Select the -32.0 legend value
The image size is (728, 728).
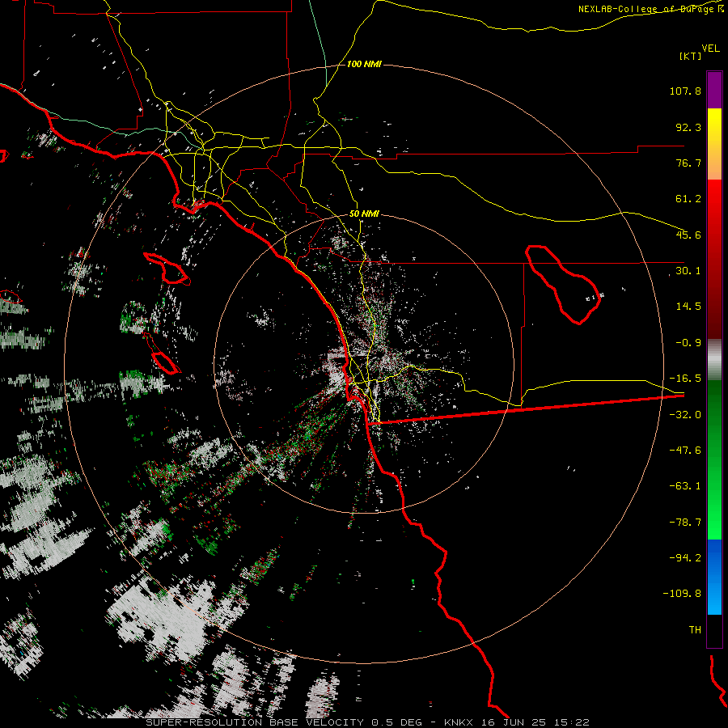click(685, 415)
